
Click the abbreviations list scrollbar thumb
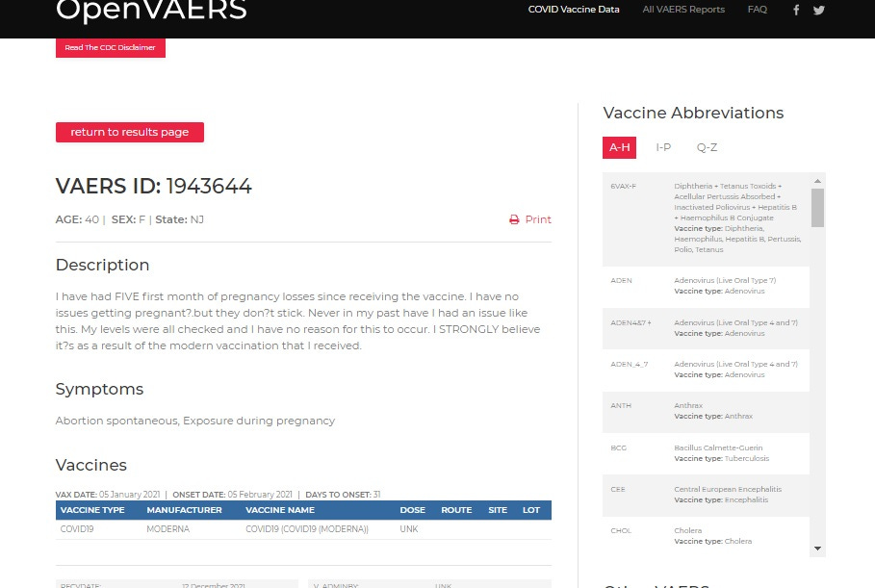pyautogui.click(x=817, y=208)
